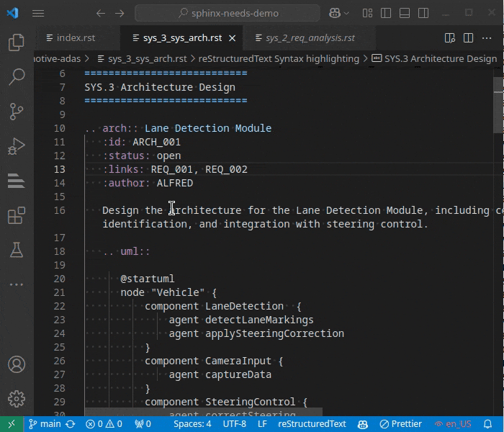Click the horizontal scrollbar at editor bottom

(204, 412)
